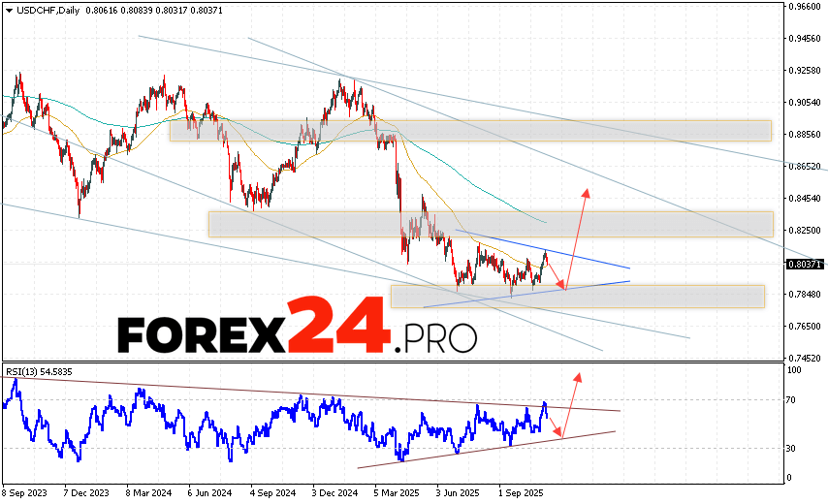828x504 pixels.
Task: Select the middle gray zone near 0.8250
Action: 490,224
